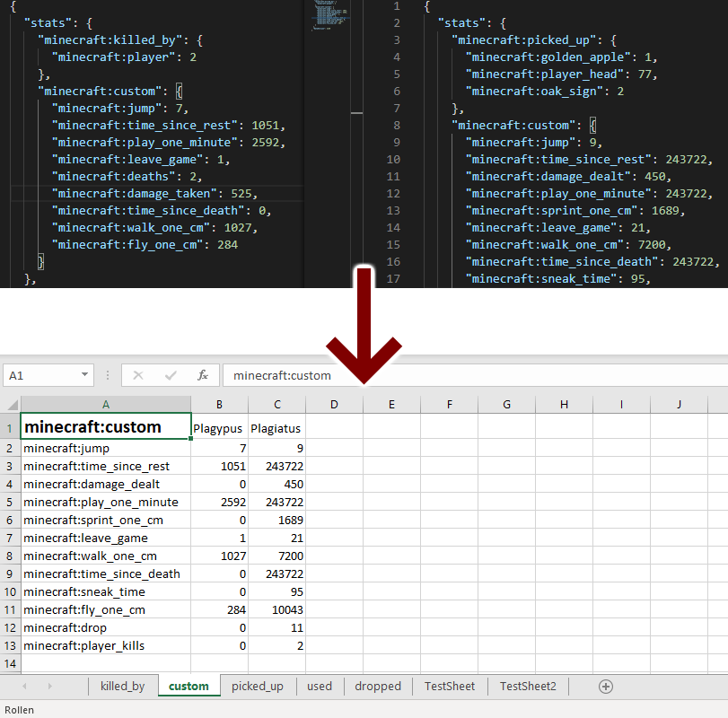Click "minecraft:oak_sign" line in right editor
The width and height of the screenshot is (728, 718).
click(545, 91)
